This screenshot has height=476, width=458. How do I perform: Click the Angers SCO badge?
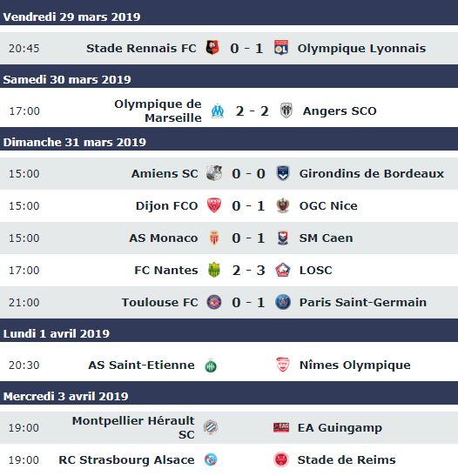point(286,111)
